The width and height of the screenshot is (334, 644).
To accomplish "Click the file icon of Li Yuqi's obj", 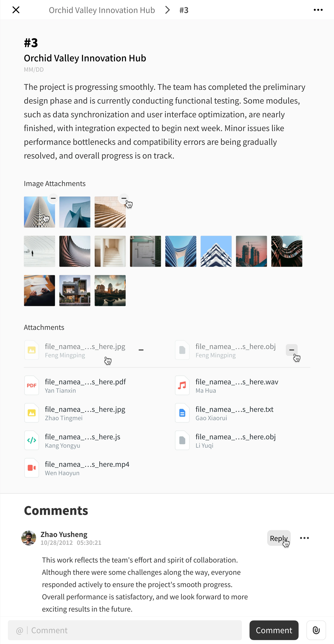I will pos(182,440).
